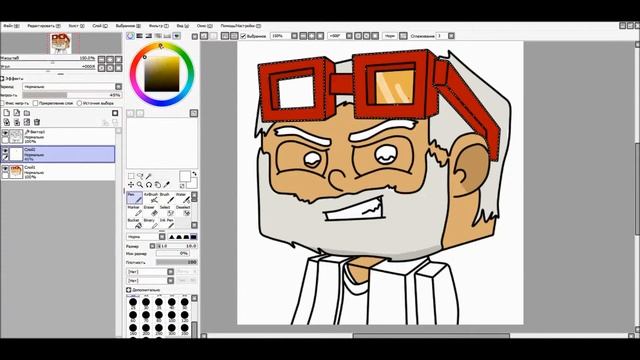
Task: Choose the Deselect pen tool
Action: point(182,211)
